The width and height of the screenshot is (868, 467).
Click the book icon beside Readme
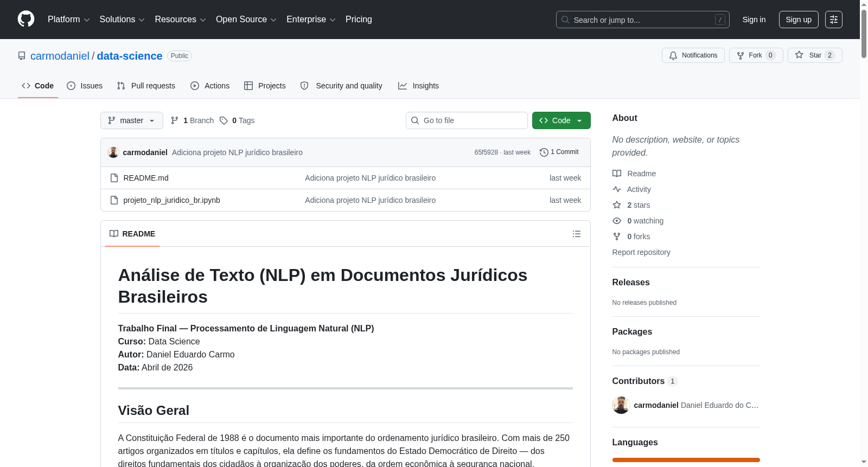617,174
